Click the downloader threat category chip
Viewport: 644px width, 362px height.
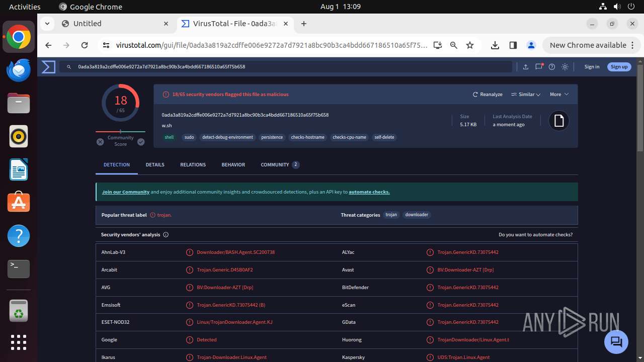(x=417, y=215)
